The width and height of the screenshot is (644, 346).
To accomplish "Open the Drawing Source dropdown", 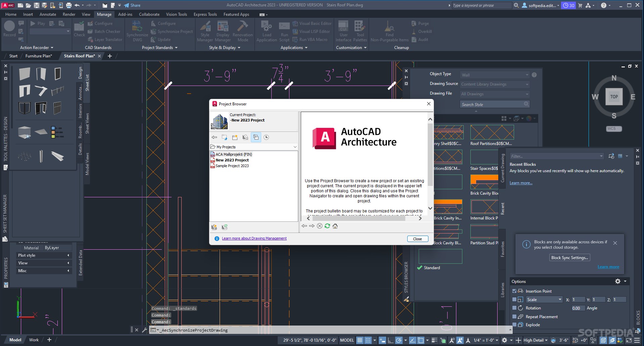I will point(495,84).
